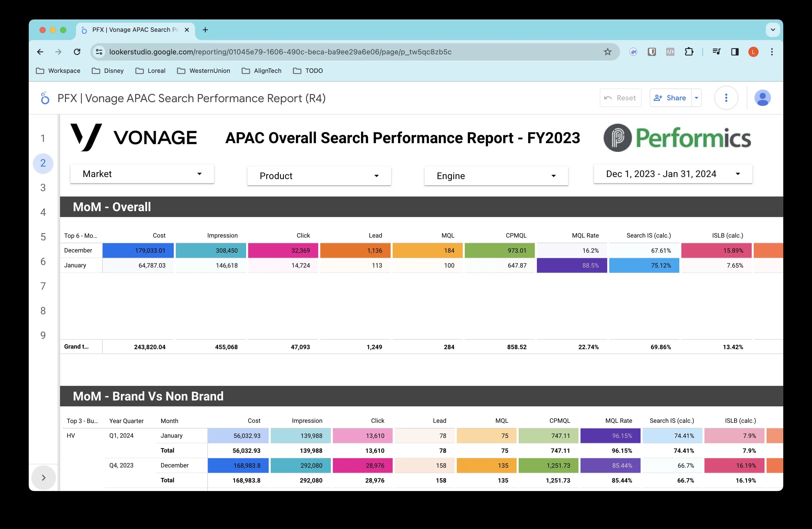Open the Workspace bookmarks folder

(58, 71)
